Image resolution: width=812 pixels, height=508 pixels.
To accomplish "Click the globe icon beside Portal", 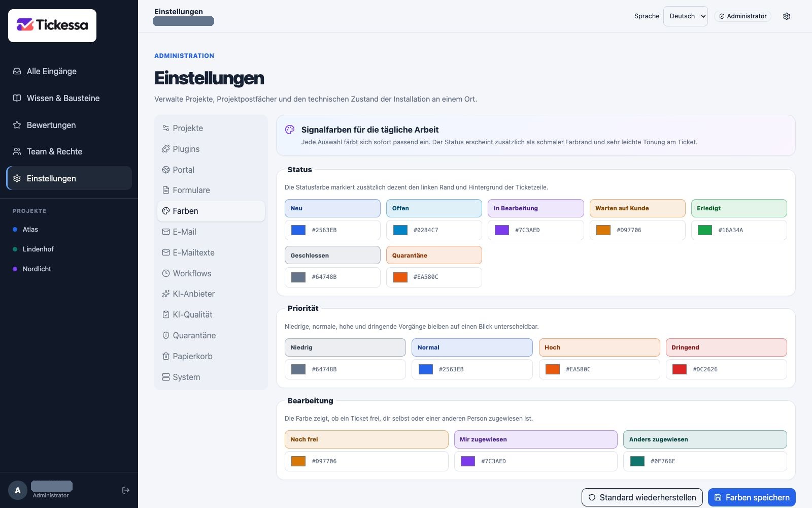I will coord(165,170).
